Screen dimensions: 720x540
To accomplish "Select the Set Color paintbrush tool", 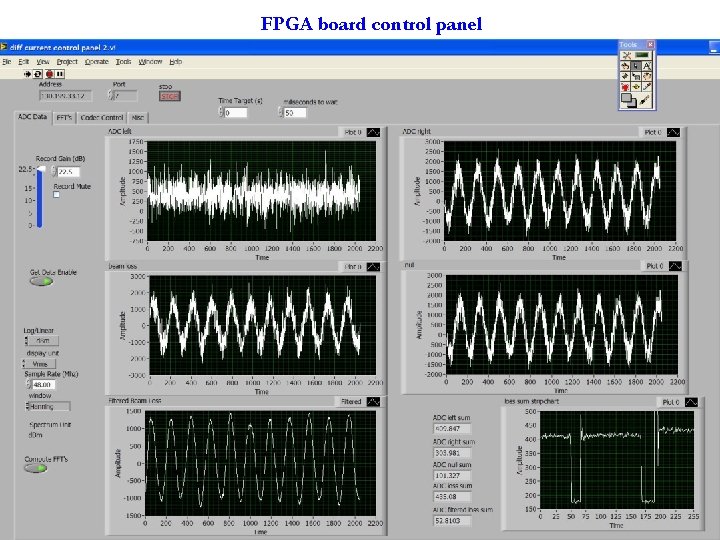I will coord(645,100).
